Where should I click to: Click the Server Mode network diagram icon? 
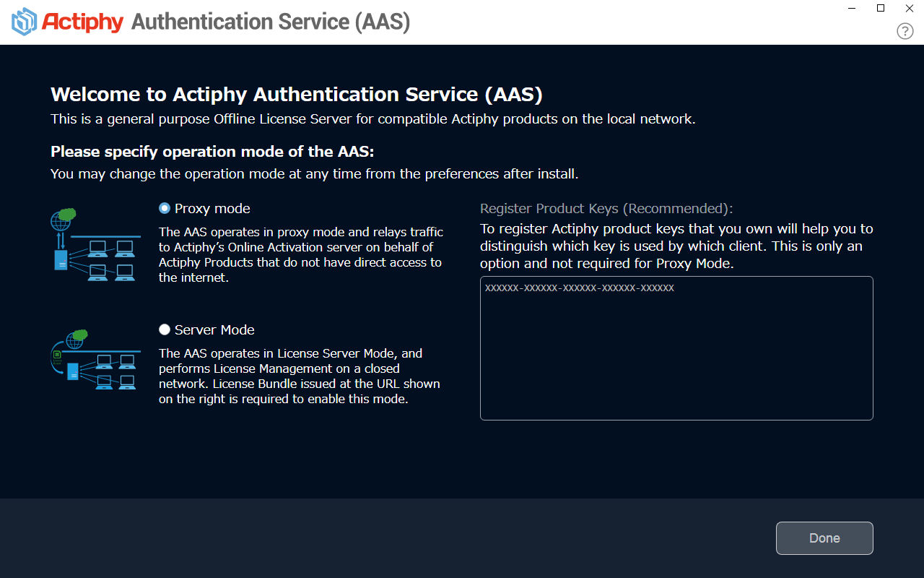coord(95,360)
